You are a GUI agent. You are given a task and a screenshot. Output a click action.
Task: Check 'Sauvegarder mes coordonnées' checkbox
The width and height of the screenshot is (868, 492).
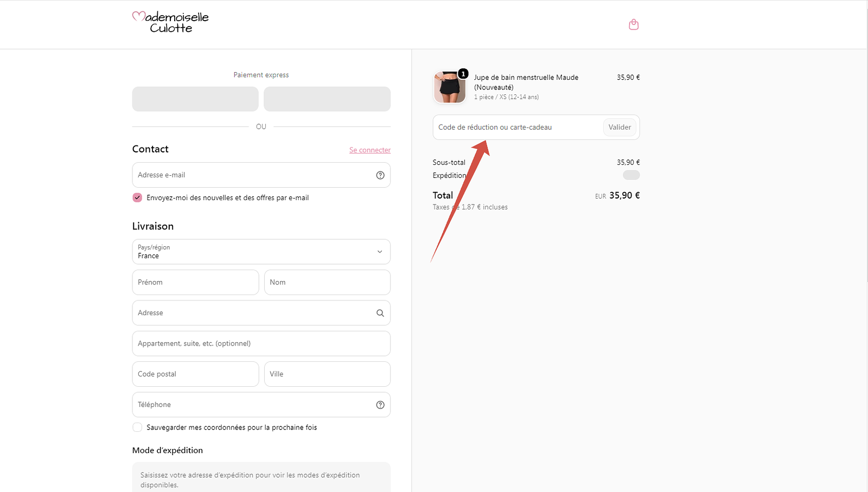pos(137,427)
